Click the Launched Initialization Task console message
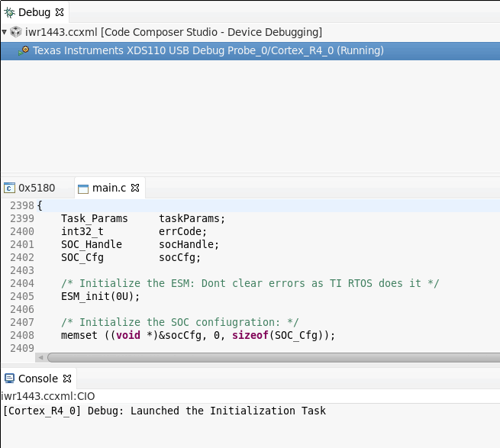This screenshot has height=448, width=500. point(164,411)
